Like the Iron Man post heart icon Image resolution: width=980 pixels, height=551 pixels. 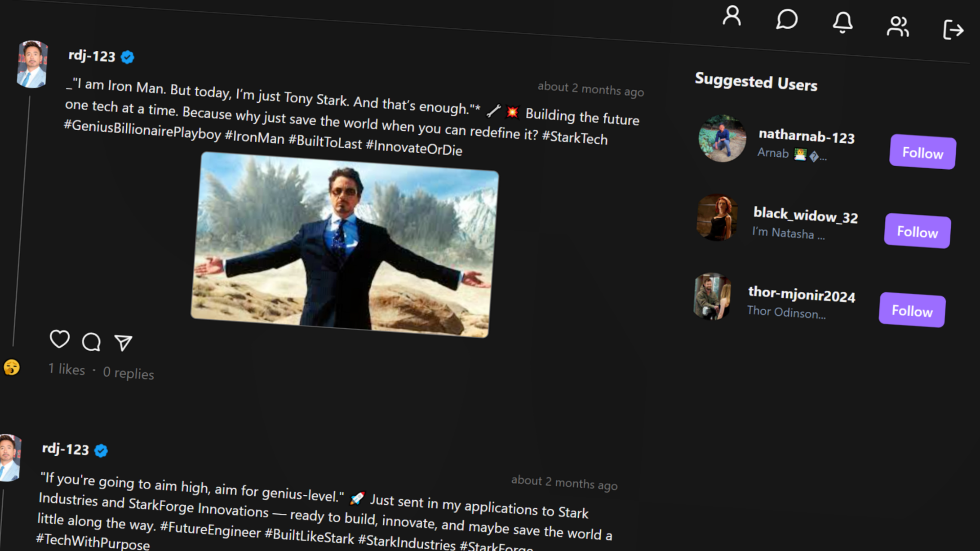click(x=59, y=339)
